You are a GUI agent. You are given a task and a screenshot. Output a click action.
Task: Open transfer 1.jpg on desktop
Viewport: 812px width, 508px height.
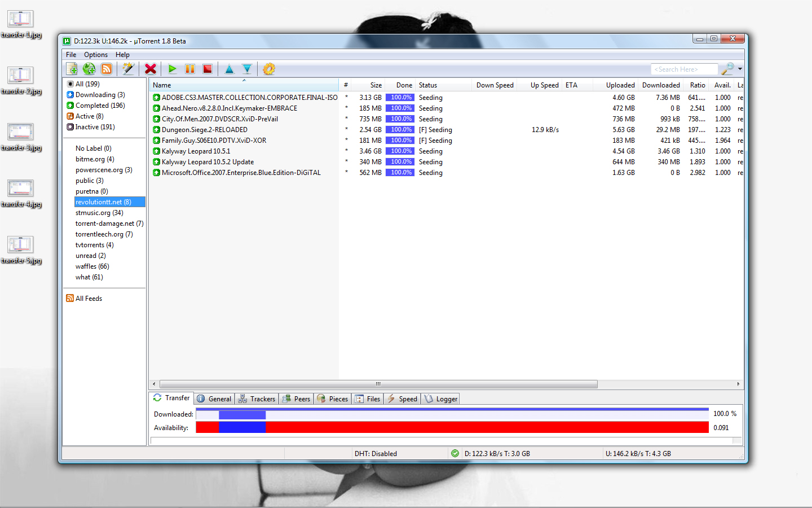click(x=21, y=24)
